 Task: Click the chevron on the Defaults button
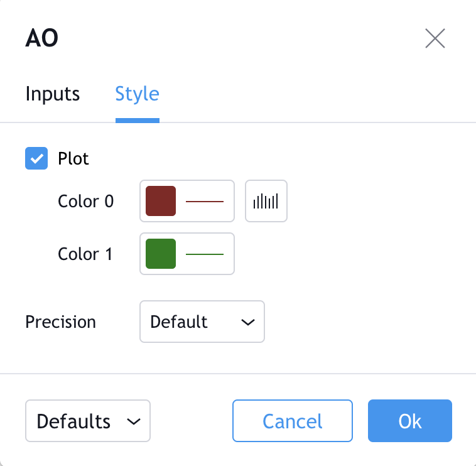pos(134,421)
